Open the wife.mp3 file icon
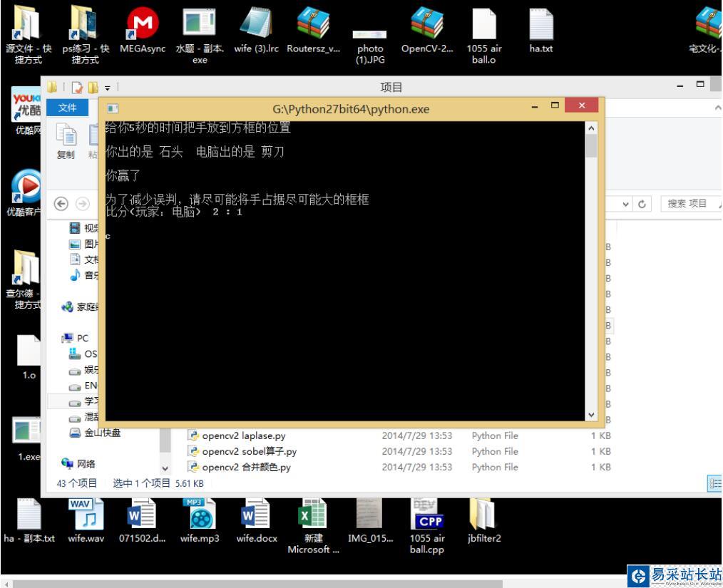The image size is (723, 588). pos(199,514)
